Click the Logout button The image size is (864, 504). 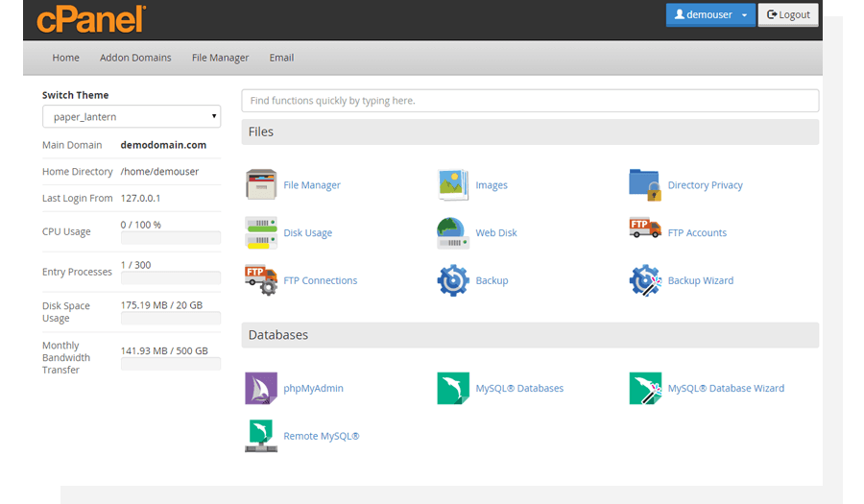[x=788, y=14]
